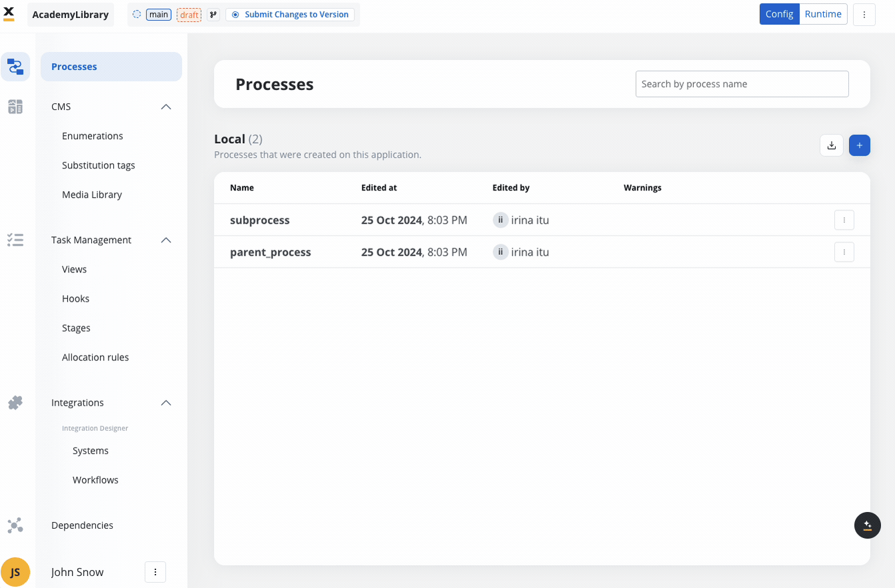Switch to Config mode
This screenshot has width=895, height=588.
[x=779, y=14]
